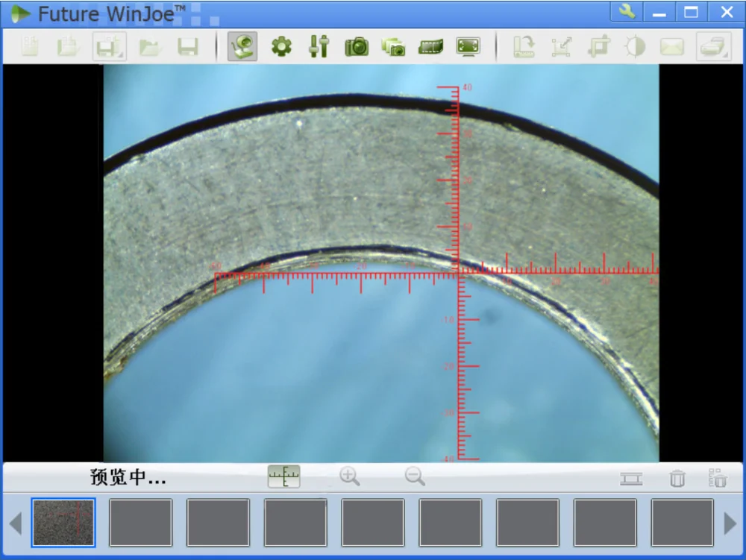Screen dimensions: 746x560
Task: Click the Future WinJoe green logo
Action: pos(20,13)
